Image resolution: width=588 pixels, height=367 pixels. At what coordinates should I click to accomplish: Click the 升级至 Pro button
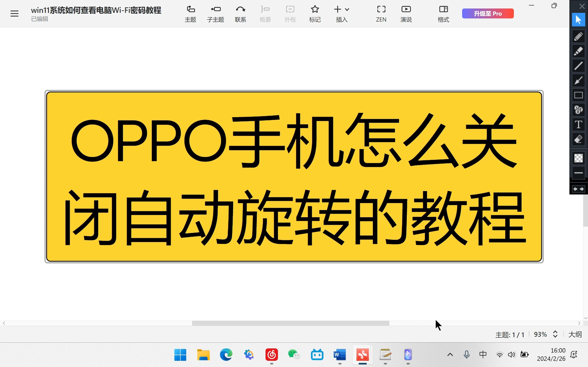[x=488, y=13]
